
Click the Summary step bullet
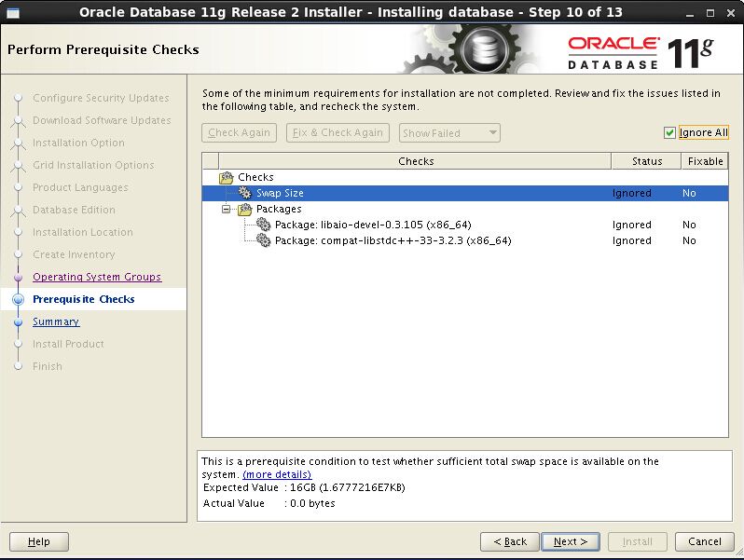coord(18,322)
